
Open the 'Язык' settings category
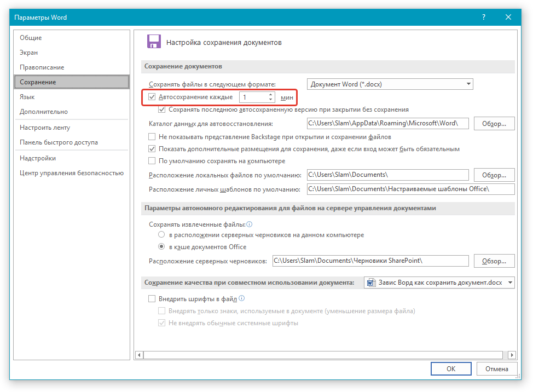point(72,97)
